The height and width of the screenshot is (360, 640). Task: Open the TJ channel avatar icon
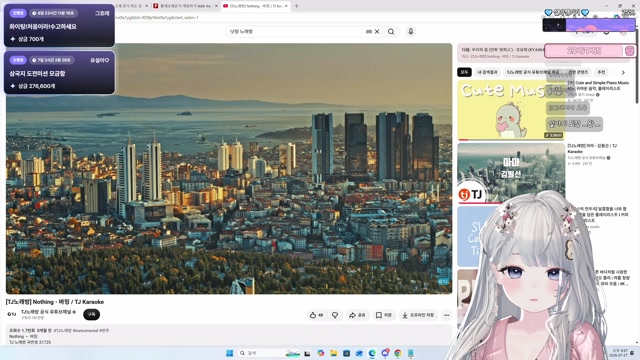point(12,314)
